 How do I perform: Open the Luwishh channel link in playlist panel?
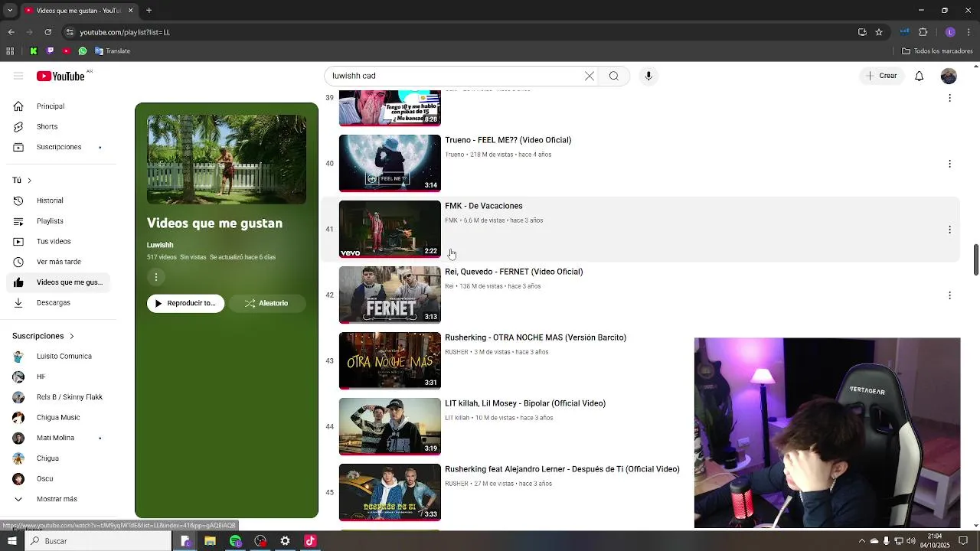(x=160, y=245)
